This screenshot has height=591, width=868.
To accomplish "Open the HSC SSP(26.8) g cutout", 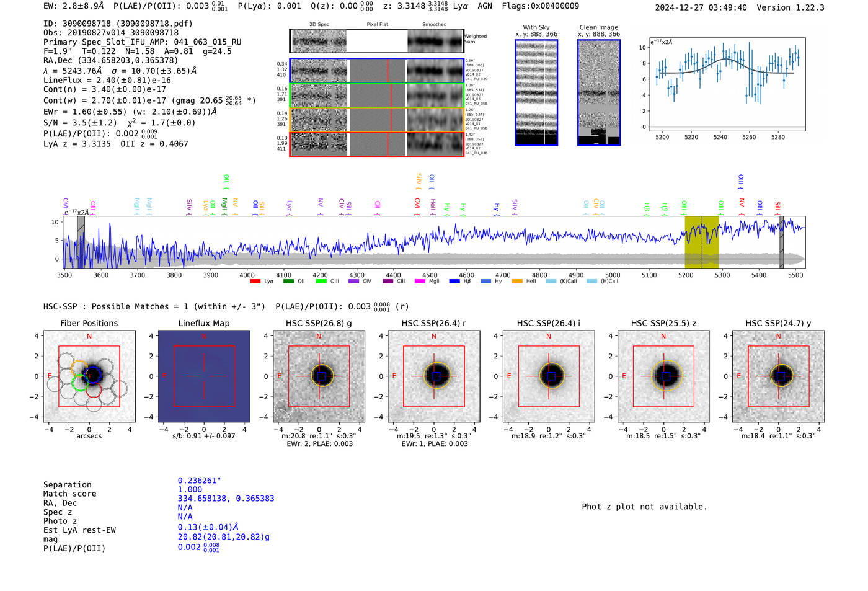I will (x=319, y=376).
